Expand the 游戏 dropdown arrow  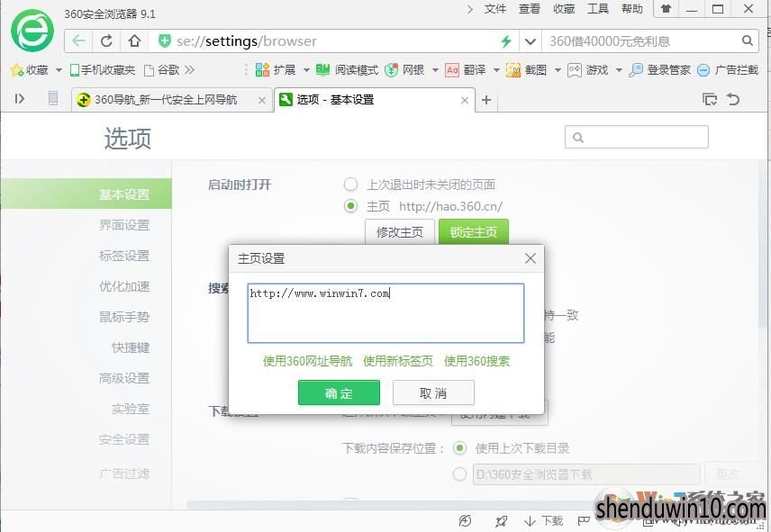click(619, 70)
